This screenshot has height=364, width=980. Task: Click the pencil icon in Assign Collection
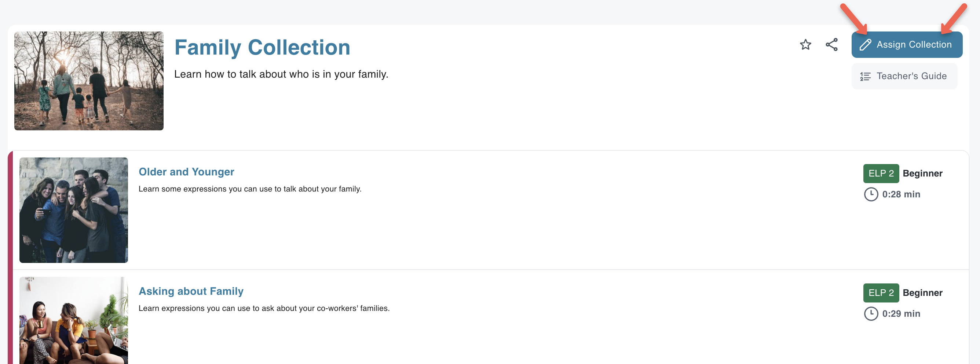pos(865,45)
